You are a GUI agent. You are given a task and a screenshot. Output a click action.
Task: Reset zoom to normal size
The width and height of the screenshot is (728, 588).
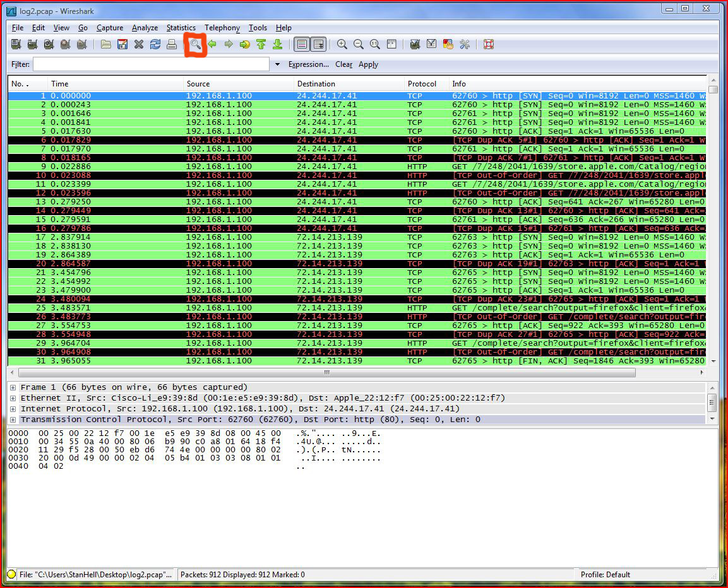pyautogui.click(x=374, y=45)
